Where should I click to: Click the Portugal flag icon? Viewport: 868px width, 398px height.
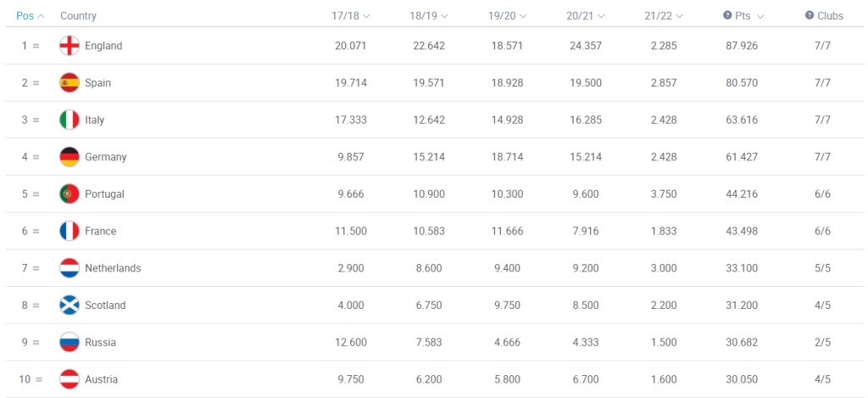[x=70, y=194]
